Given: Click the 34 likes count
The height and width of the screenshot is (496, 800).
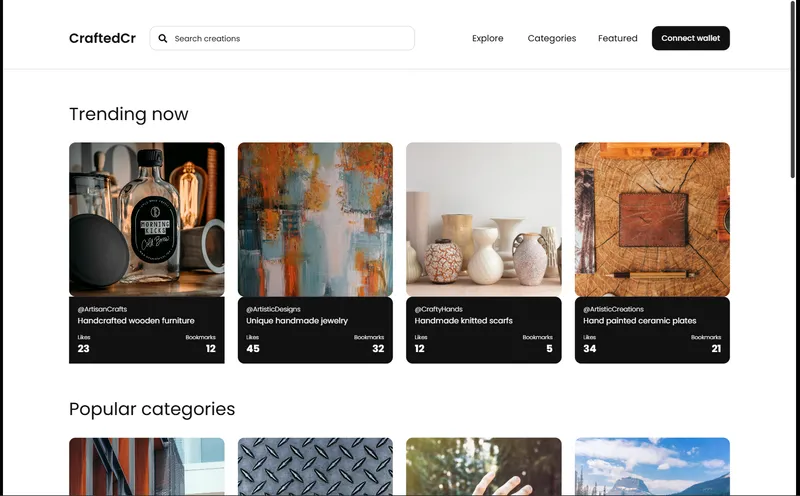Looking at the screenshot, I should coord(589,349).
